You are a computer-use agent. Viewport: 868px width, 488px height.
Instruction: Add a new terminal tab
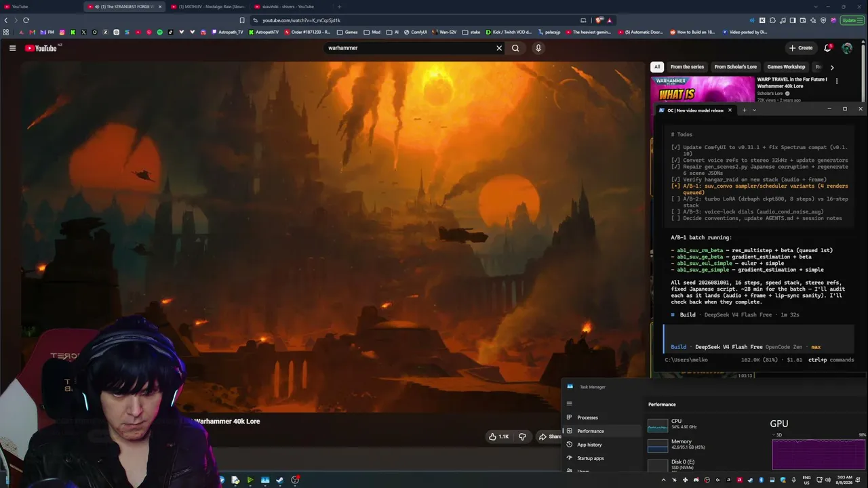point(744,110)
